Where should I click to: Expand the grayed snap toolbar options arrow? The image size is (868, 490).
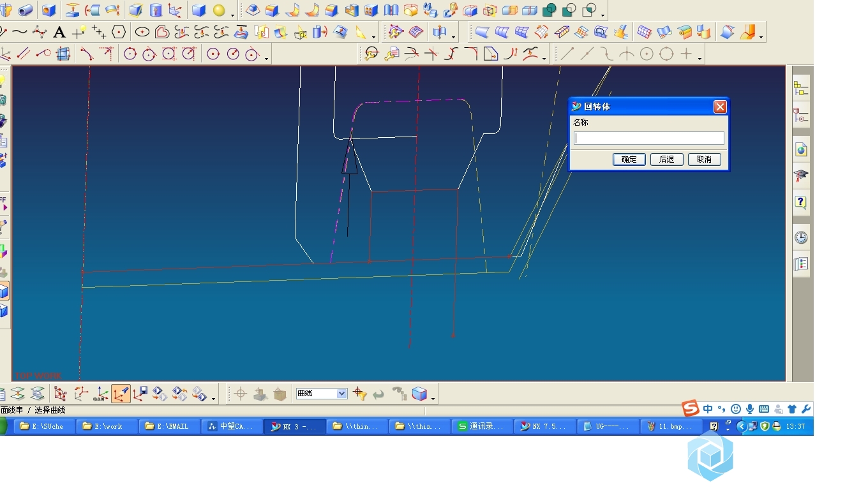[x=700, y=58]
